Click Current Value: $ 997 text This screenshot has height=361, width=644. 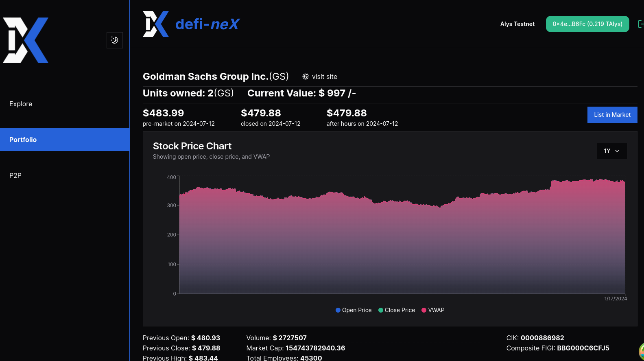point(301,93)
